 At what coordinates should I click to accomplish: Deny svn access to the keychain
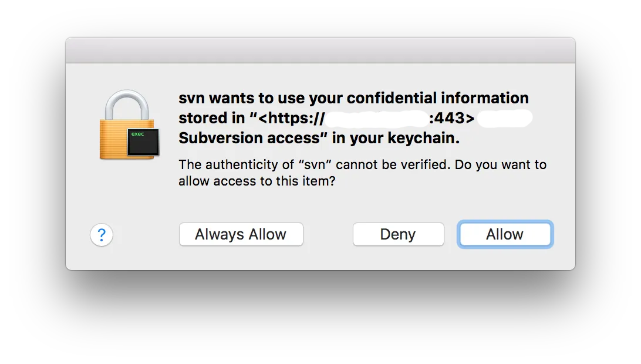pyautogui.click(x=398, y=234)
